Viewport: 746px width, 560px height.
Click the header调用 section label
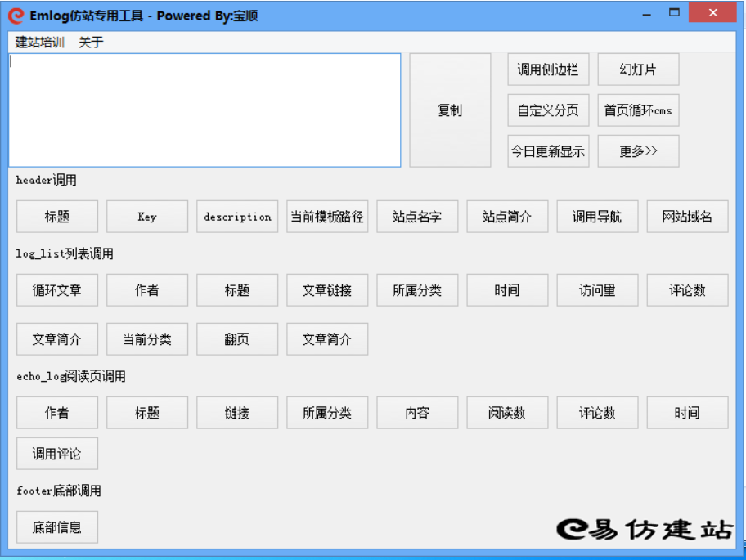(x=46, y=180)
